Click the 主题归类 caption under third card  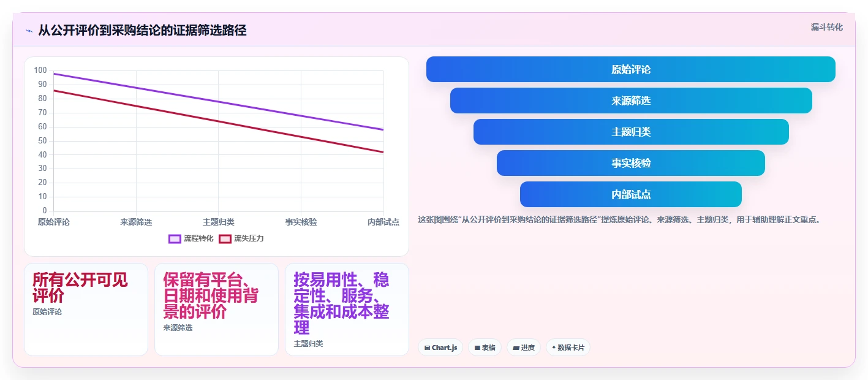[308, 344]
